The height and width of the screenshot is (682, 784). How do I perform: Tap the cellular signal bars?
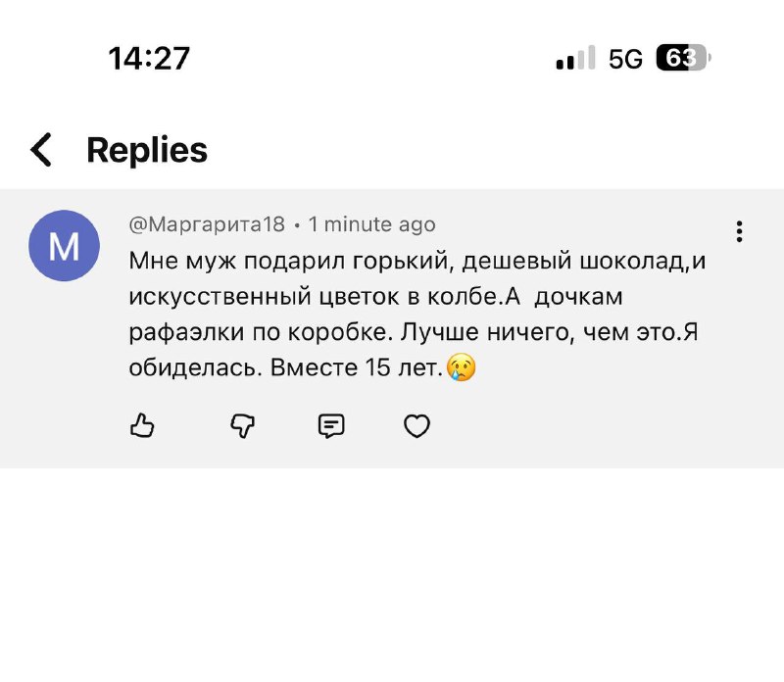575,59
